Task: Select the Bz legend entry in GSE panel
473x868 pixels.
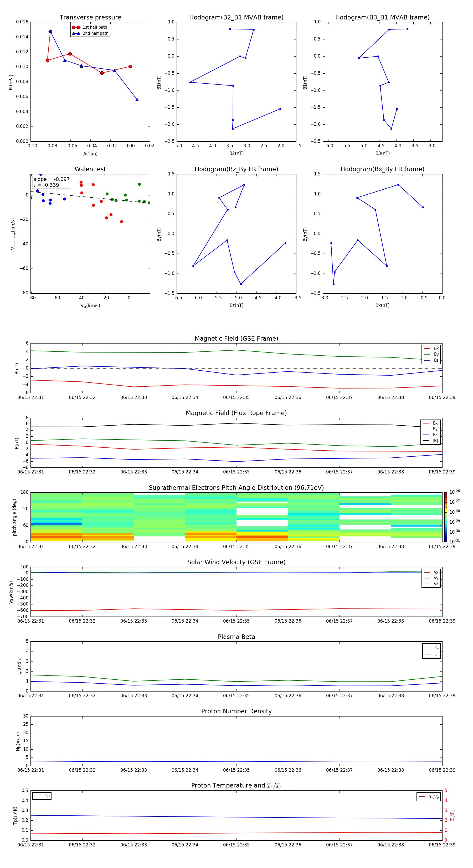Action: 431,360
